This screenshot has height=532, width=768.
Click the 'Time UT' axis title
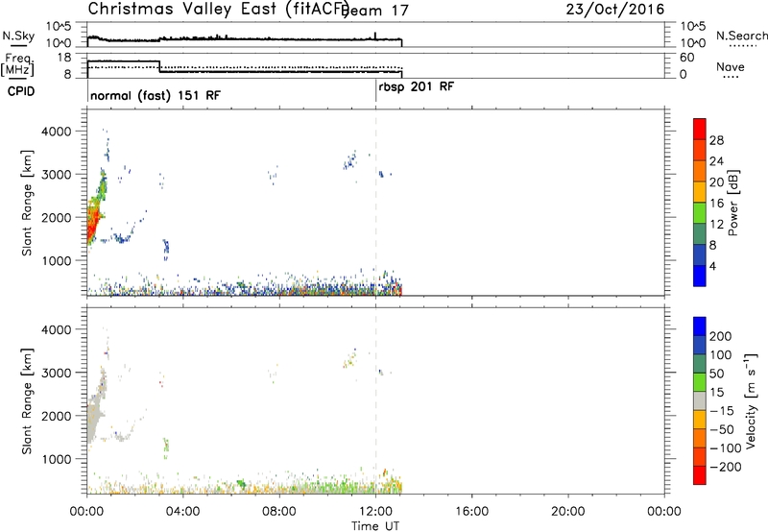(x=375, y=526)
